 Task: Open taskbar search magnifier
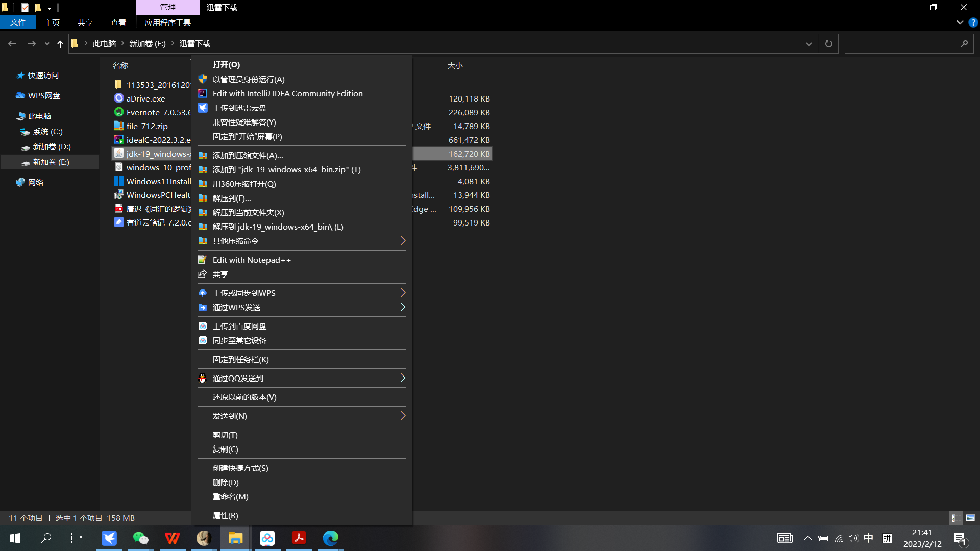pyautogui.click(x=46, y=538)
